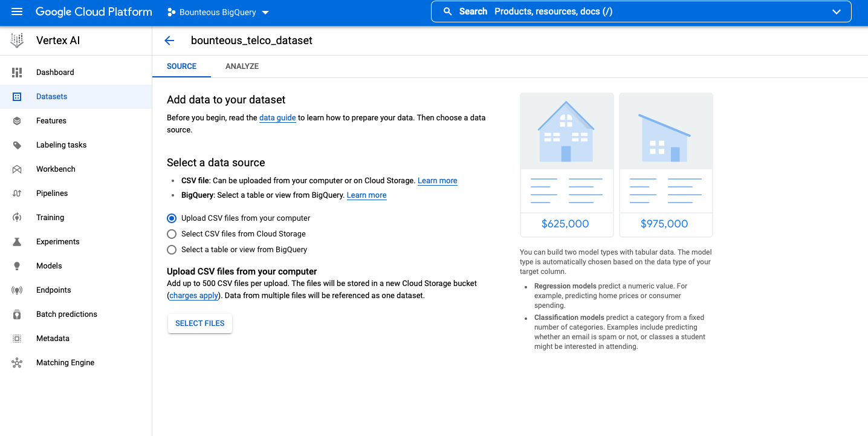
Task: Click the Vertex AI product logo icon
Action: click(x=17, y=41)
